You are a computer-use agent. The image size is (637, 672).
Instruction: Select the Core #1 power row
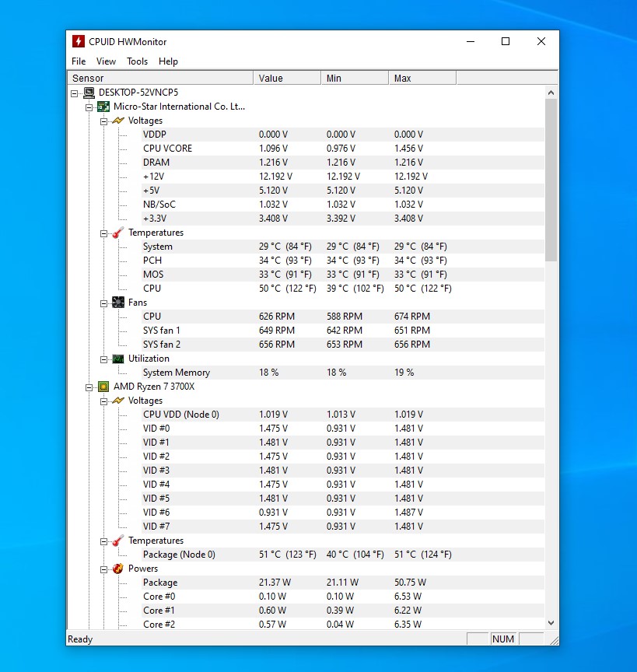(x=343, y=611)
